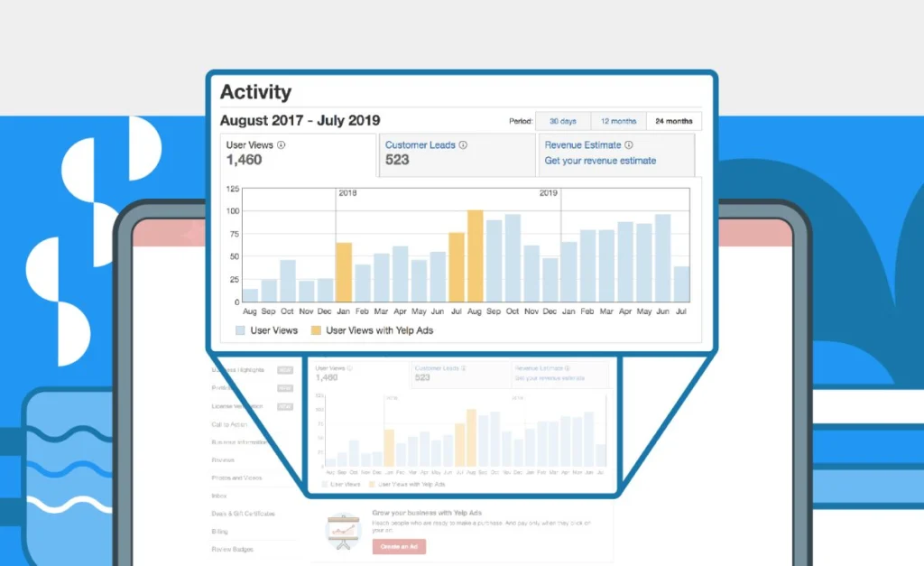Image resolution: width=924 pixels, height=566 pixels.
Task: Click the Yelp Ads presentation easel illustration
Action: tap(344, 530)
